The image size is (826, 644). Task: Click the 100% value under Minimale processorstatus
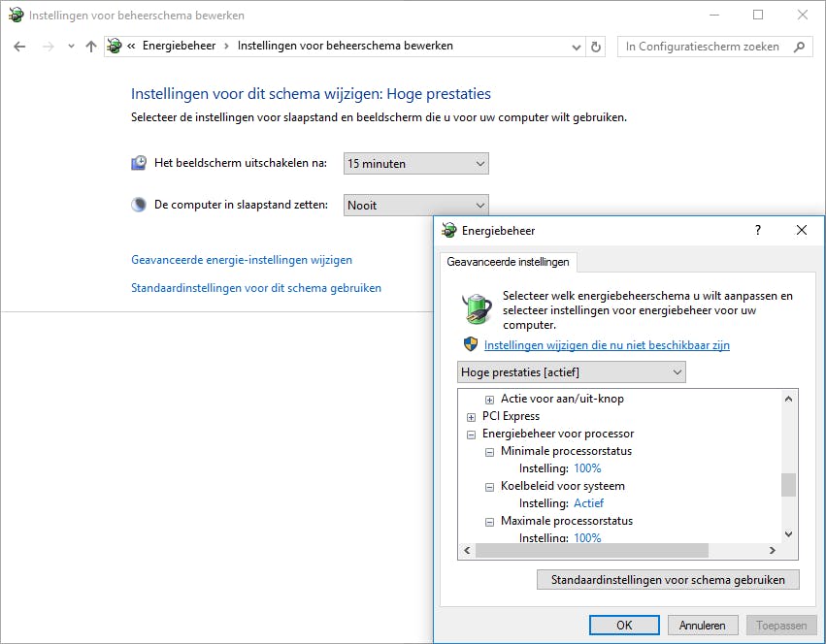click(x=587, y=468)
